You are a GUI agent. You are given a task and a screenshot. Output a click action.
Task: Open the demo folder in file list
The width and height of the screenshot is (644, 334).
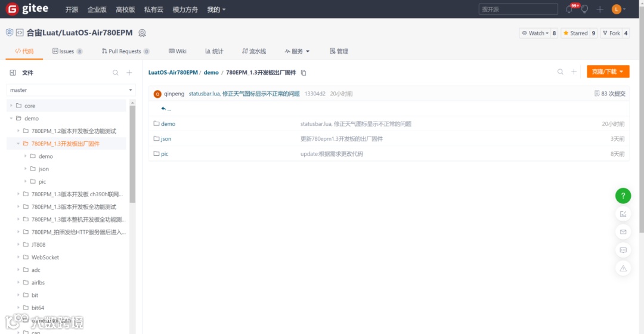[x=168, y=123]
